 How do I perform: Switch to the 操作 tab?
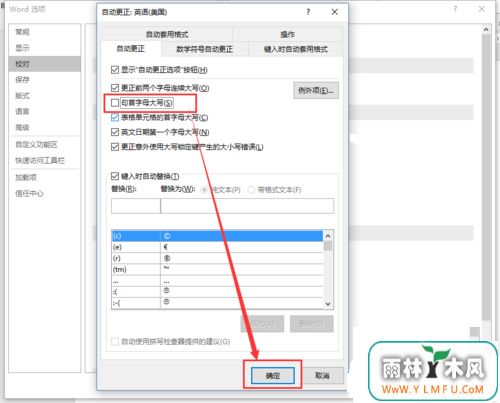(x=287, y=34)
